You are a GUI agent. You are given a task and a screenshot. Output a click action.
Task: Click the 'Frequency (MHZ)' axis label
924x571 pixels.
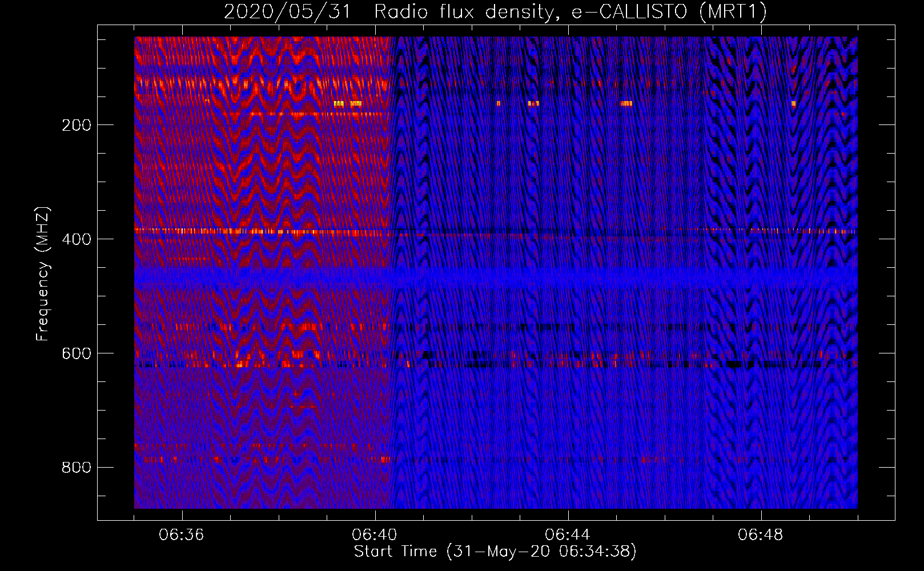pos(43,274)
